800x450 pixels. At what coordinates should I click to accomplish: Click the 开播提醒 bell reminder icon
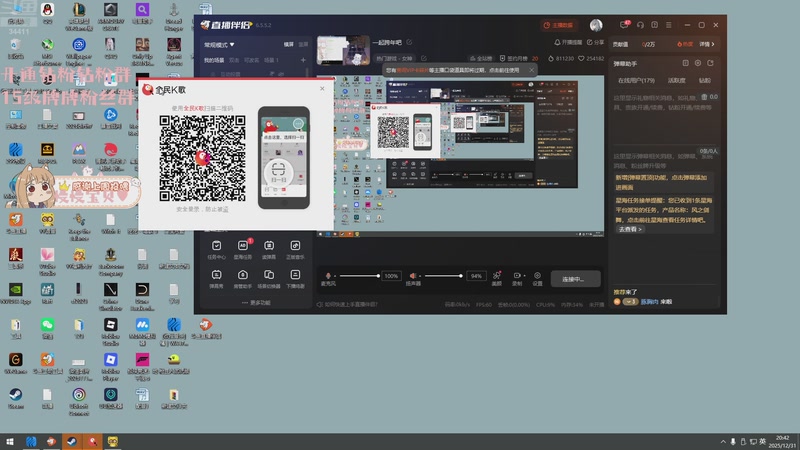[557, 42]
